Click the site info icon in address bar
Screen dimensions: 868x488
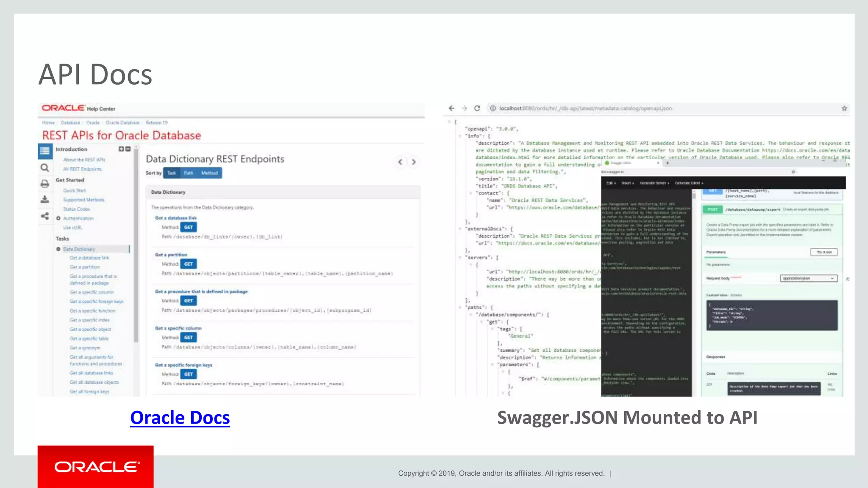click(493, 108)
